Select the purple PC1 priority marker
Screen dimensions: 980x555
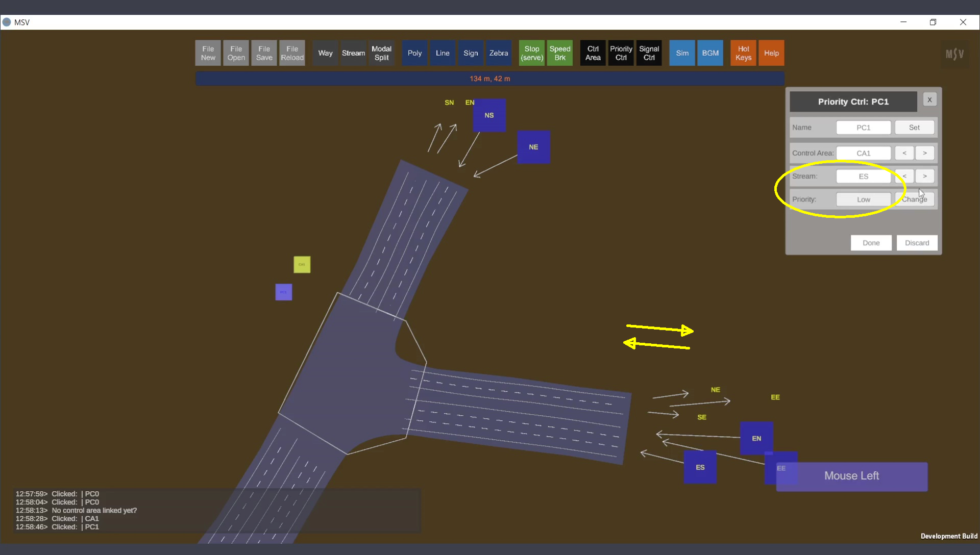(283, 292)
